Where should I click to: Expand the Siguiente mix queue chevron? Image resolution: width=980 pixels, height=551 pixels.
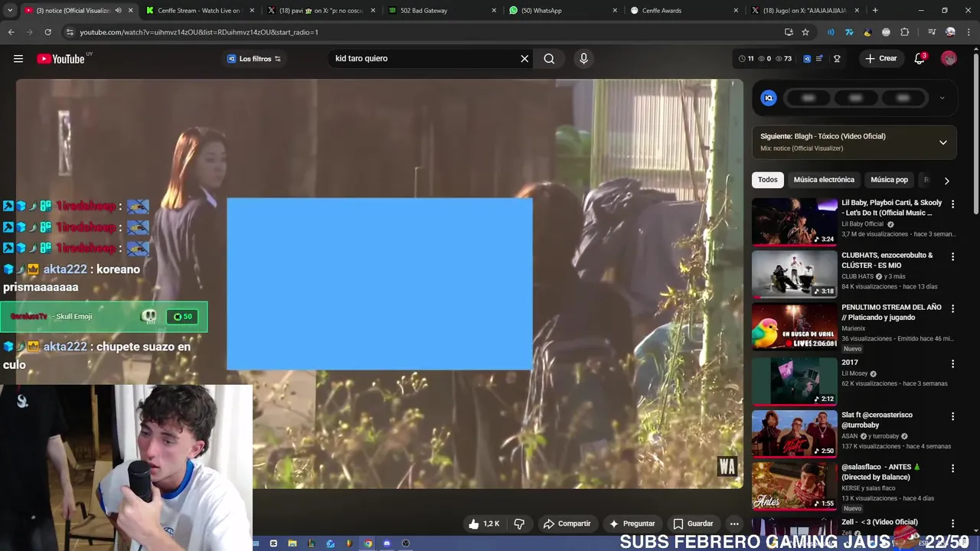point(943,142)
